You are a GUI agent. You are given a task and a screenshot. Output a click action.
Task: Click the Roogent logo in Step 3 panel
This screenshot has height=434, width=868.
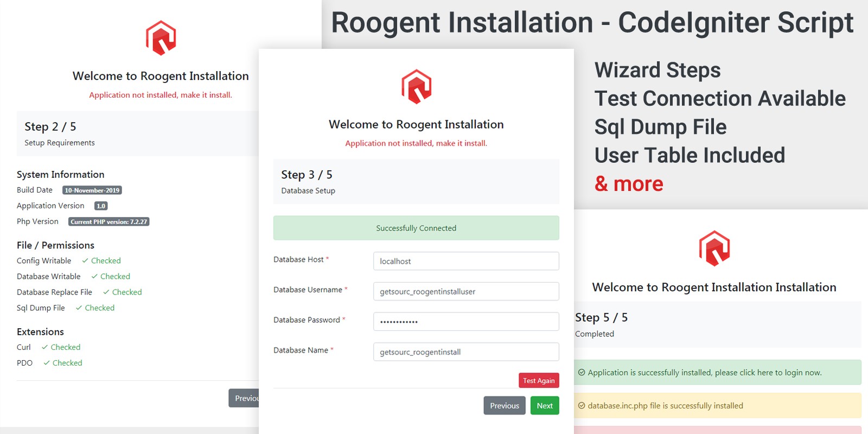[x=417, y=86]
